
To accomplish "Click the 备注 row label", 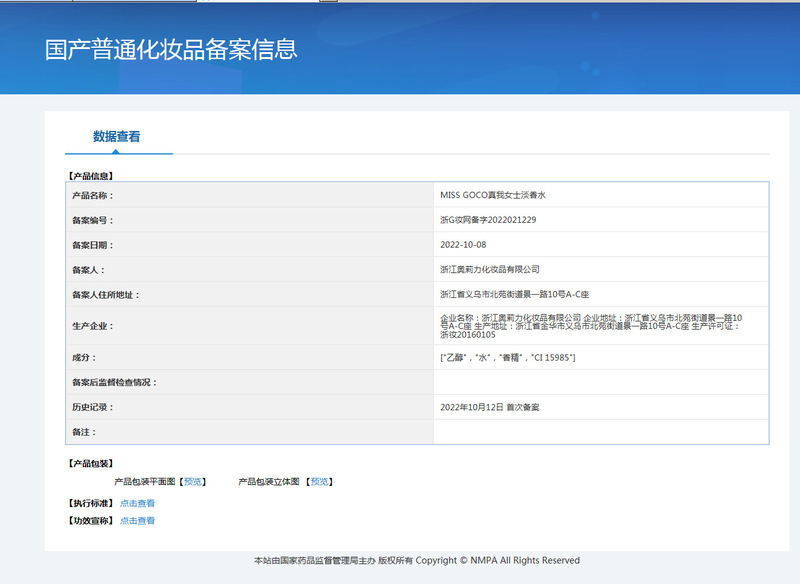I will tap(84, 432).
